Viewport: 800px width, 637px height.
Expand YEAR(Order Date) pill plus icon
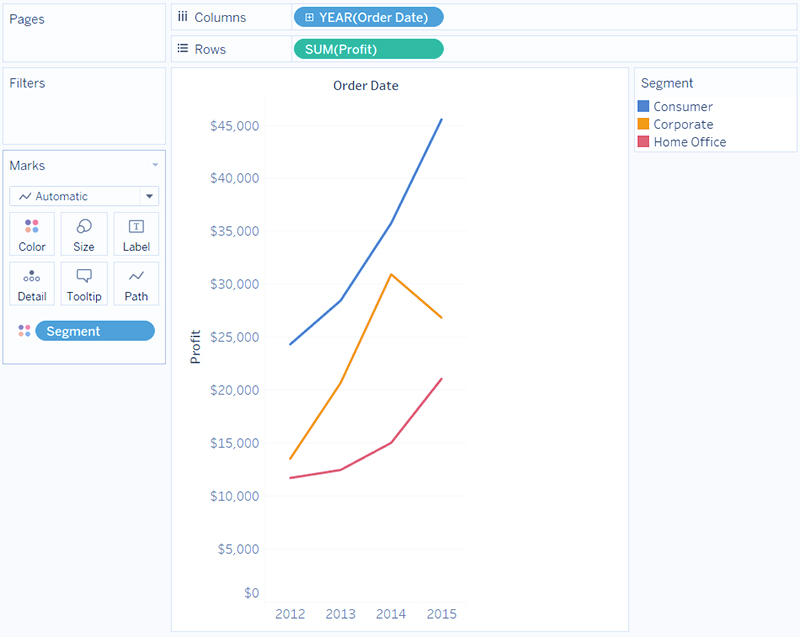pyautogui.click(x=309, y=17)
